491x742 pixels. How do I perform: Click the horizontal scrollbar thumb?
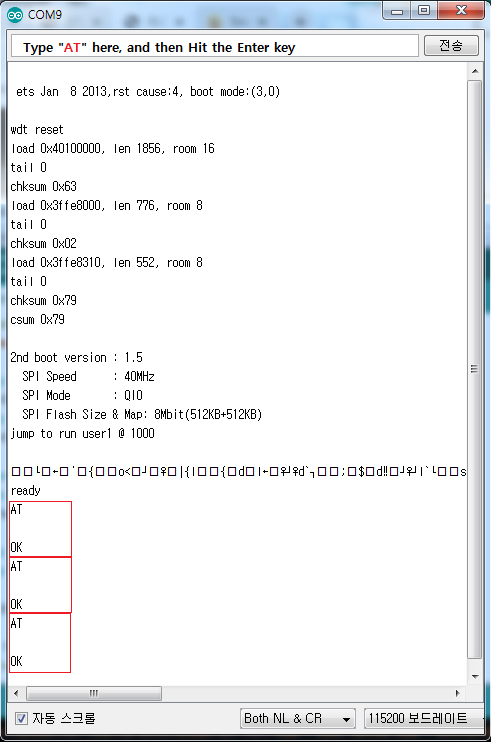click(x=94, y=693)
